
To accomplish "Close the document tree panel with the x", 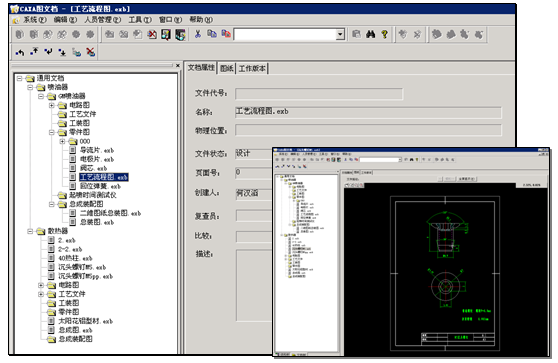I will pyautogui.click(x=178, y=65).
